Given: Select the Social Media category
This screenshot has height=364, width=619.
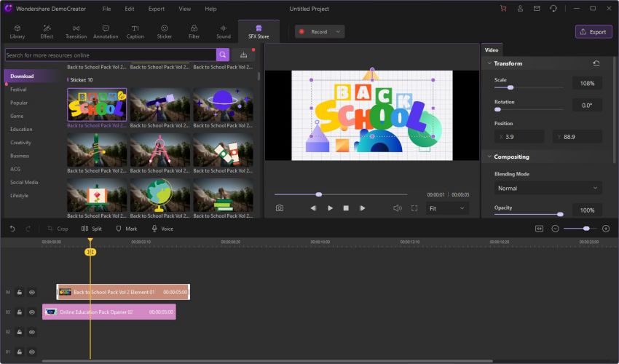Looking at the screenshot, I should pos(24,182).
